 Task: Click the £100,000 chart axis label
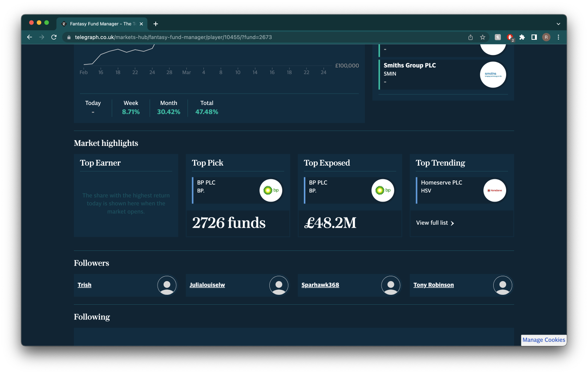point(347,66)
